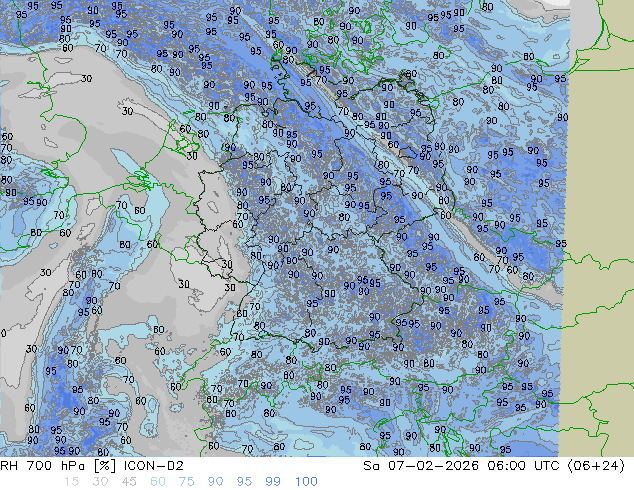Click the legend value "95" in the color scale
This screenshot has height=490, width=634.
click(x=244, y=482)
